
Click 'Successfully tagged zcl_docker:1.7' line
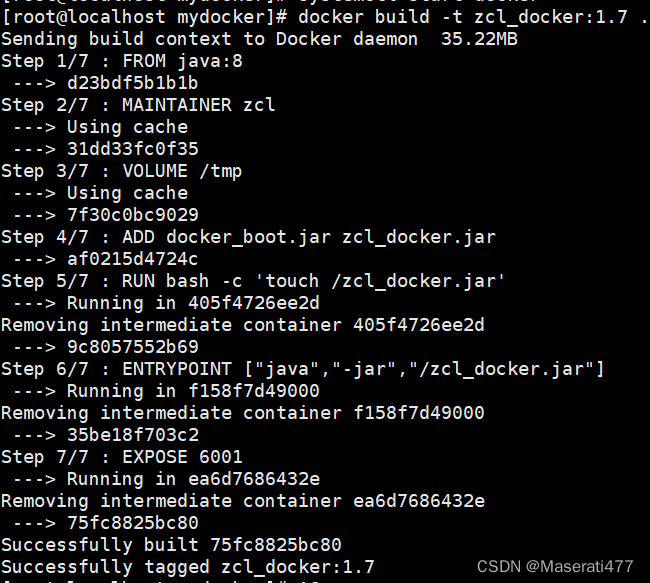(188, 567)
